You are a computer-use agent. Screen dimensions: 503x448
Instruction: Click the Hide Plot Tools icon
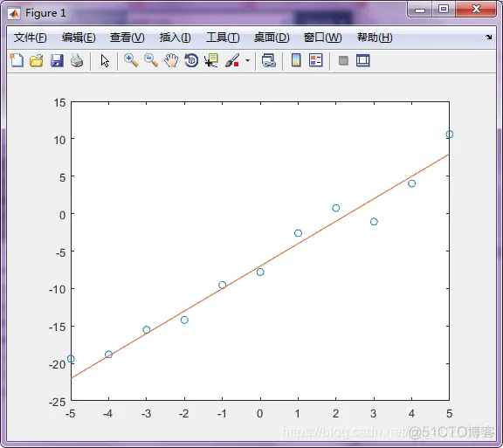[343, 60]
